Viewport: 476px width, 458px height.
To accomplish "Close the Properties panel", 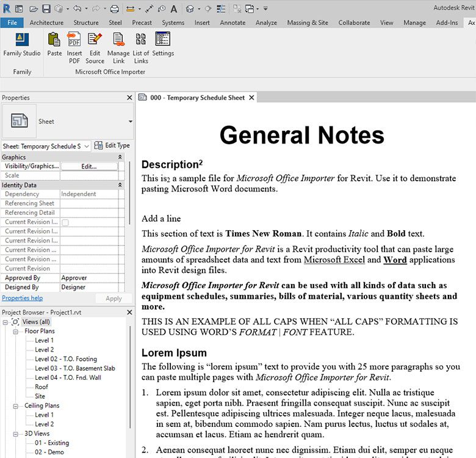I will [x=129, y=98].
